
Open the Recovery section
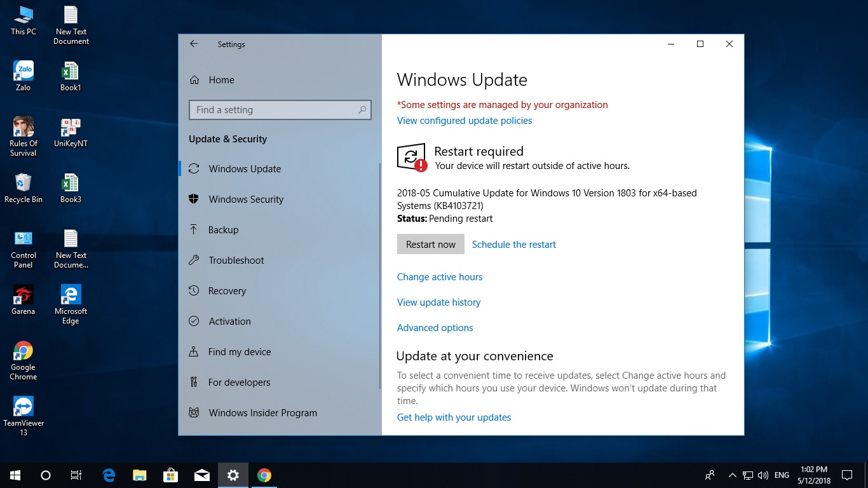[x=280, y=291]
